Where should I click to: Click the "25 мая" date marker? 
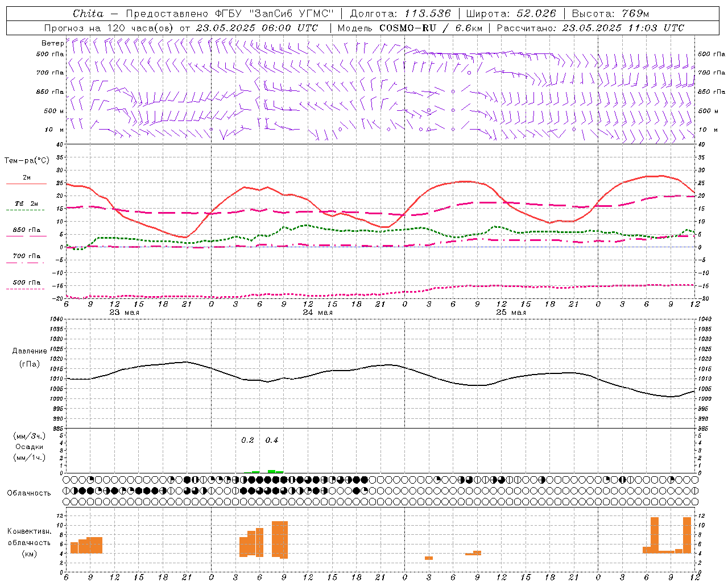coord(511,313)
